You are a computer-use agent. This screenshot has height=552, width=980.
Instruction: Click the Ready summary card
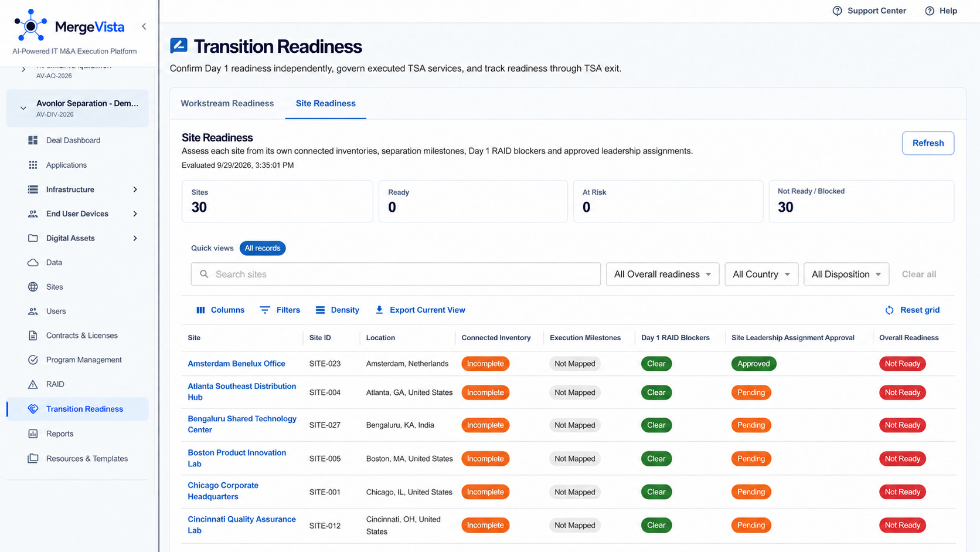pyautogui.click(x=473, y=201)
